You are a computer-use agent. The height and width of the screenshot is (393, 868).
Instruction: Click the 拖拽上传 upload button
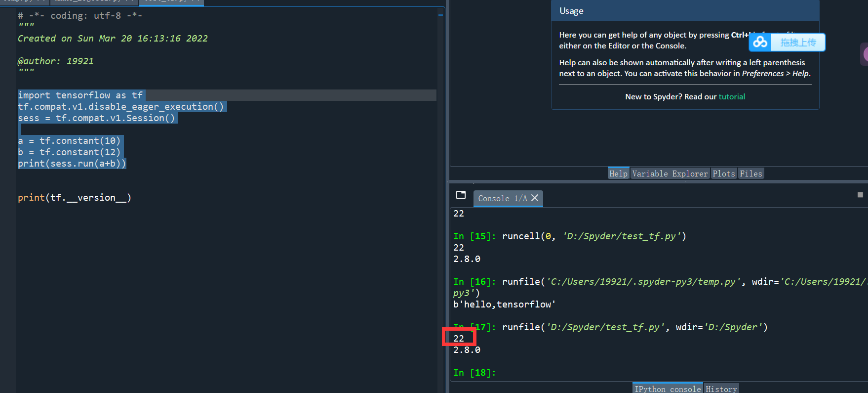(x=798, y=43)
